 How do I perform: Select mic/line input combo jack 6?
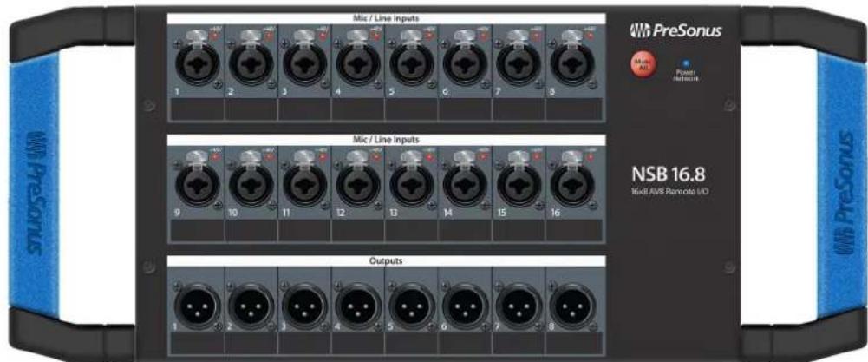(466, 65)
